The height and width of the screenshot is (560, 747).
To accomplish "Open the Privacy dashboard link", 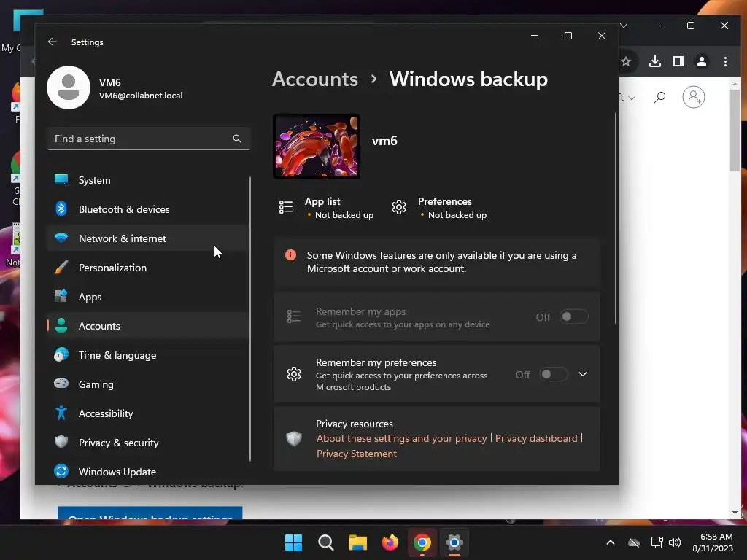I will [x=536, y=438].
